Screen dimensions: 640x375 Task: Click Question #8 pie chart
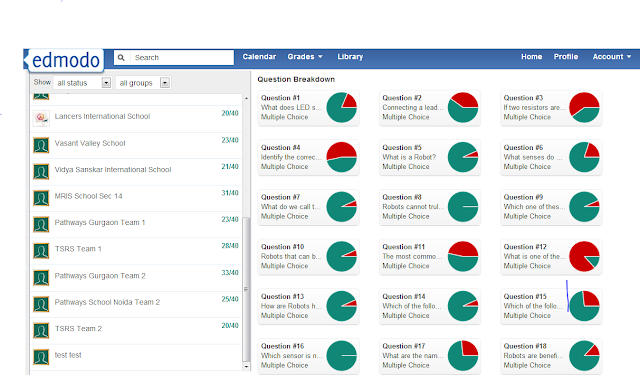[463, 207]
